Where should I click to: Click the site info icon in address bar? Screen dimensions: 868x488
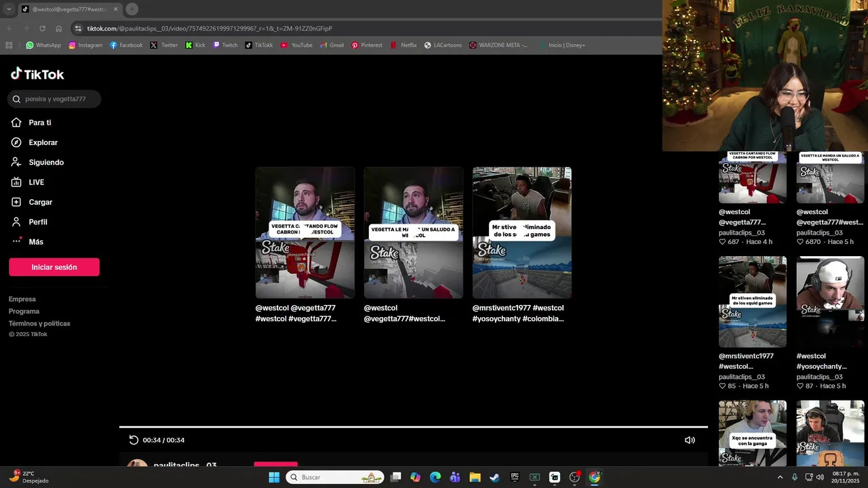78,28
